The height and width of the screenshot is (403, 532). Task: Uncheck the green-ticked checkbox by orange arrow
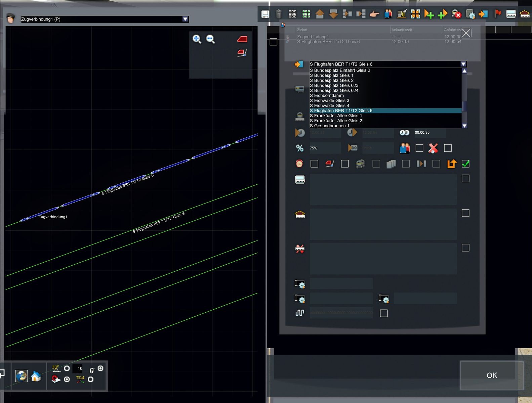(465, 164)
